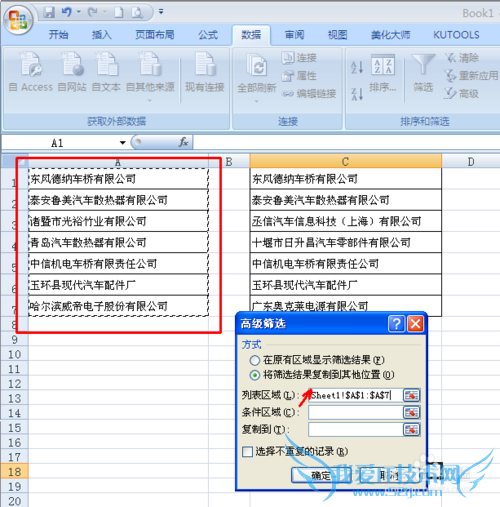This screenshot has height=507, width=500.
Task: Insert function with fx button
Action: pyautogui.click(x=183, y=143)
